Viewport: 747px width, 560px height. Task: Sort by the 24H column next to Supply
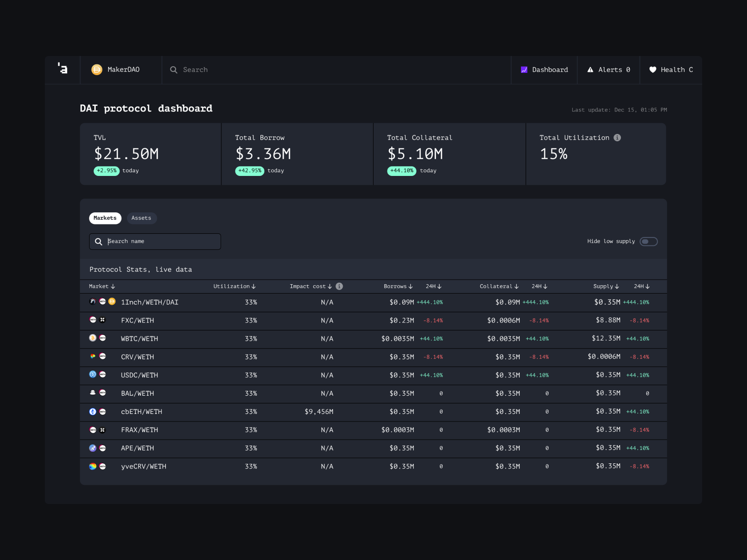coord(641,286)
